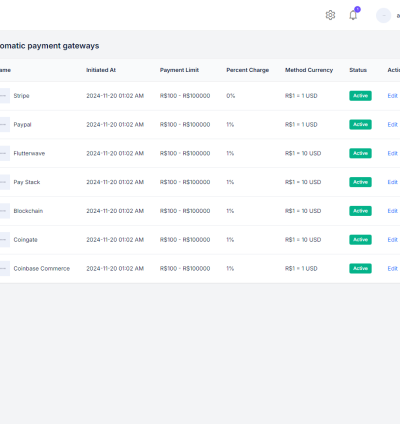Click the payment limit in Coingate row
This screenshot has height=424, width=400.
tap(185, 240)
